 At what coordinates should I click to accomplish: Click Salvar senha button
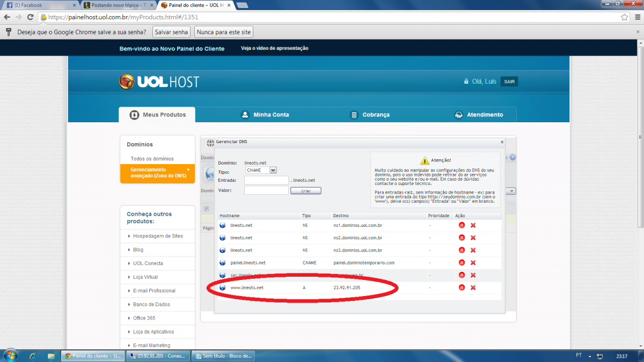click(172, 32)
